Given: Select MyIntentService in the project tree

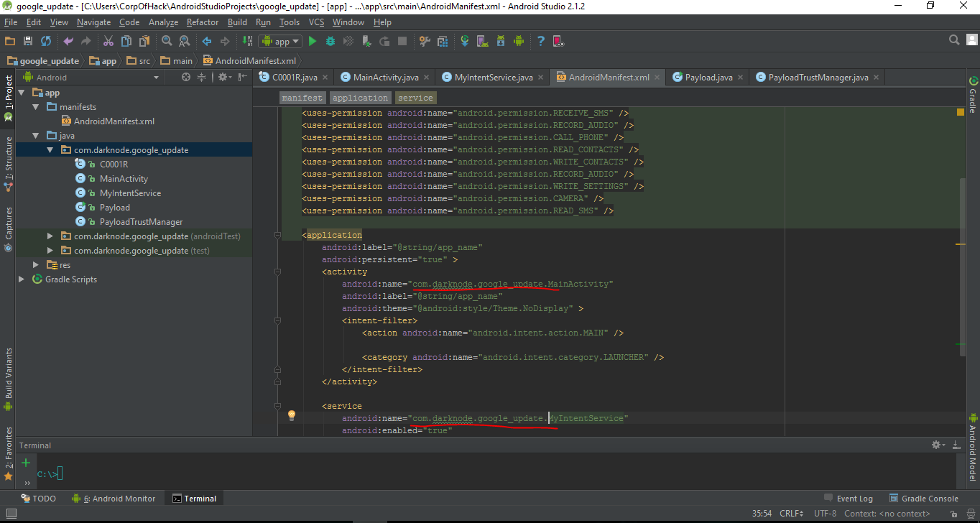Looking at the screenshot, I should [x=130, y=193].
